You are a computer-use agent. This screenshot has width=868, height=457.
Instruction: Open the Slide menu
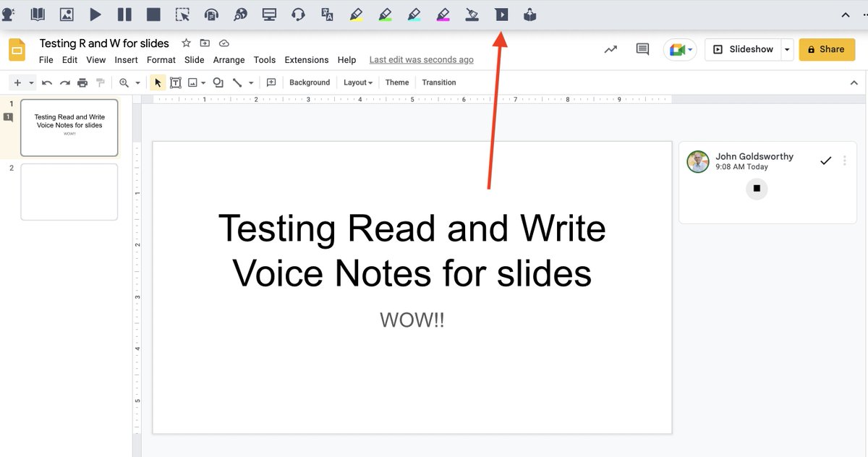point(195,60)
